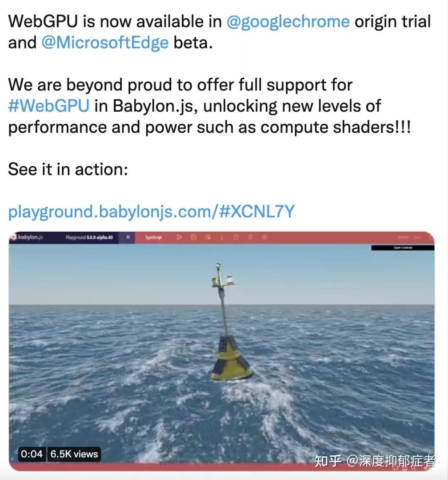Viewport: 448px width, 480px height.
Task: Click the babylon.js logo
Action: click(27, 237)
